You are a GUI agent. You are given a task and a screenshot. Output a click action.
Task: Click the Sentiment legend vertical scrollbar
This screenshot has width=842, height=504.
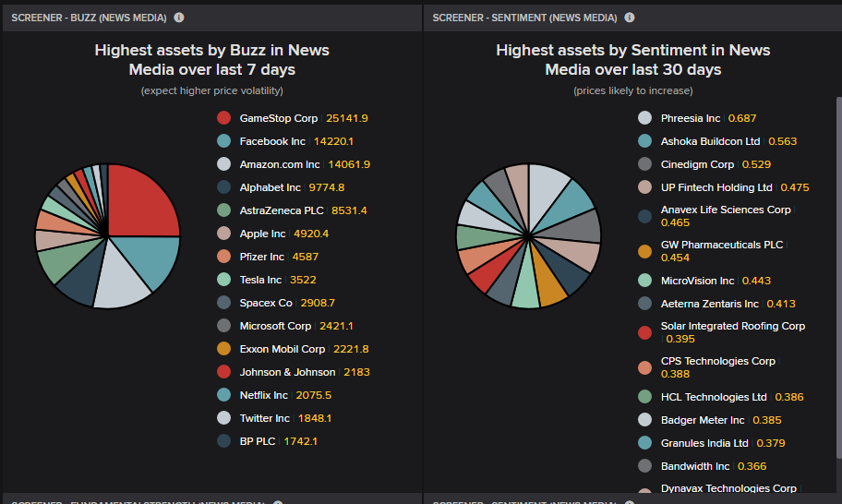839,278
